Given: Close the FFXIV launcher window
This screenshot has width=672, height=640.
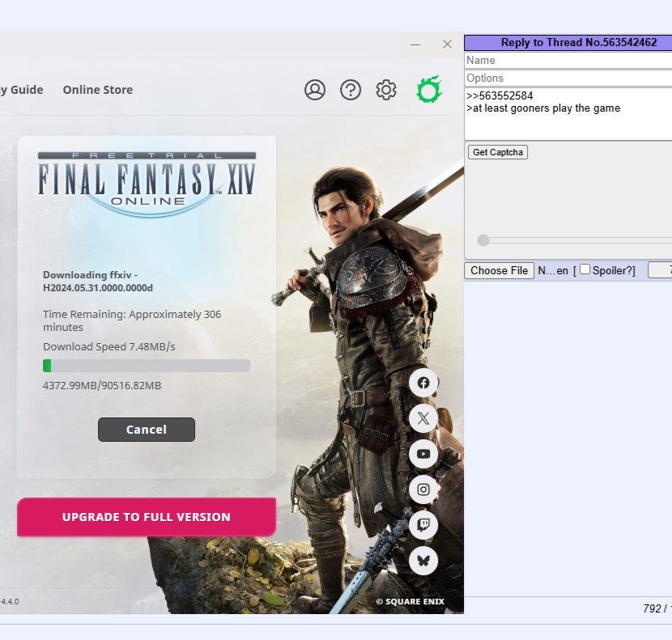Looking at the screenshot, I should tap(447, 45).
